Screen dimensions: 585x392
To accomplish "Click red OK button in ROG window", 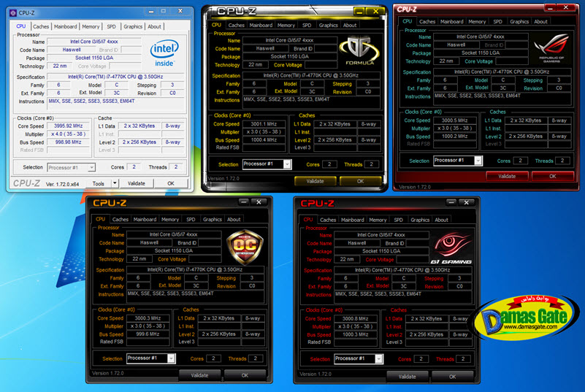I will 553,176.
